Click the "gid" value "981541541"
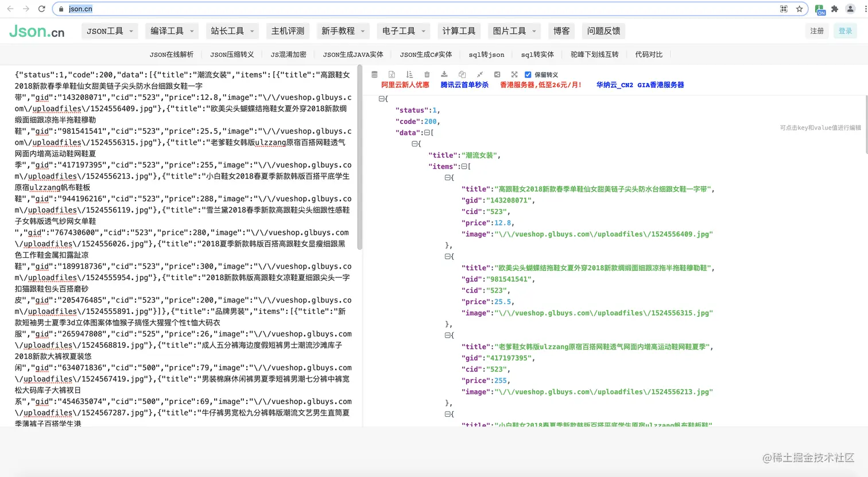868x477 pixels. pos(509,279)
